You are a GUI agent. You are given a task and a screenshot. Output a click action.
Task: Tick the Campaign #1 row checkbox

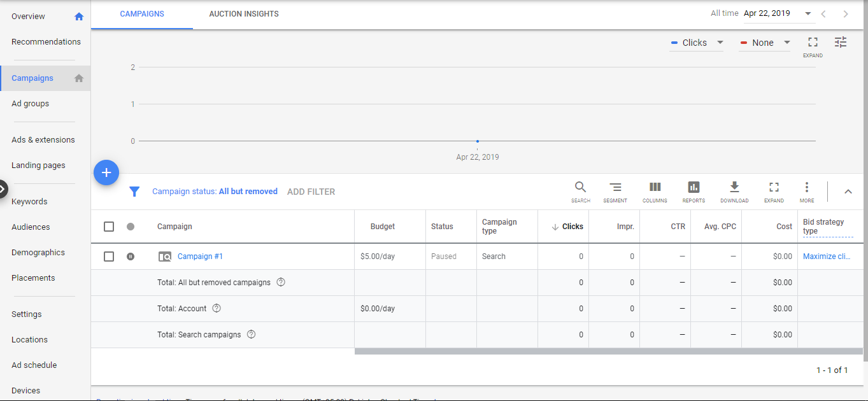pyautogui.click(x=109, y=257)
